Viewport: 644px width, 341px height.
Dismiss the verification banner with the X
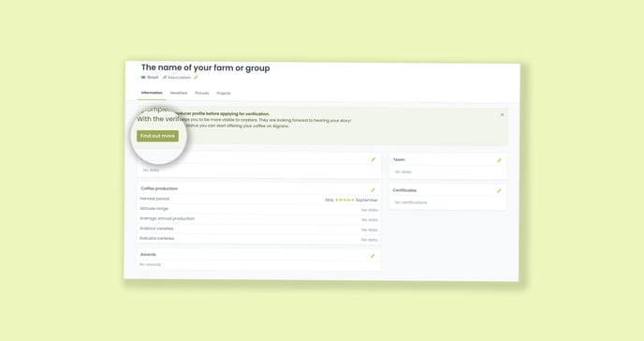(x=502, y=114)
